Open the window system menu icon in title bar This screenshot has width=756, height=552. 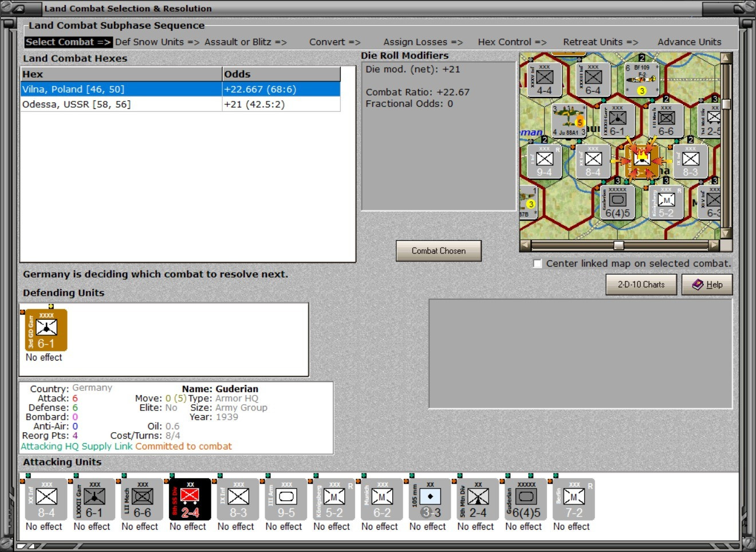(x=18, y=9)
